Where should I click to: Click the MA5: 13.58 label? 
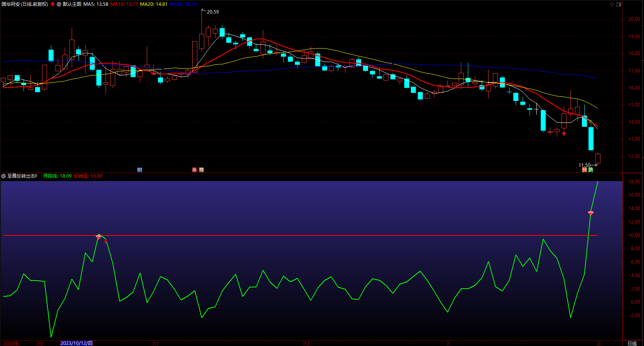coord(96,4)
